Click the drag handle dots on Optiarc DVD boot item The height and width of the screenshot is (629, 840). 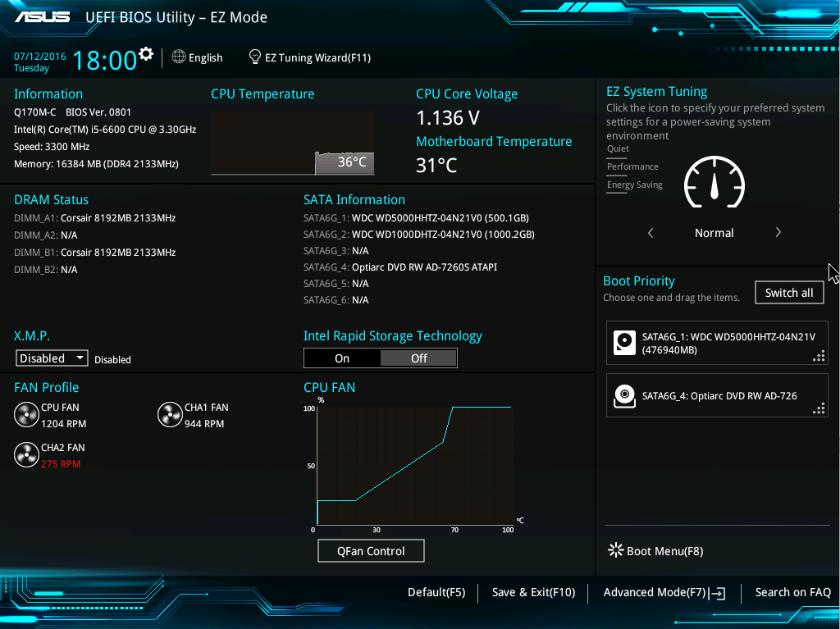click(819, 408)
